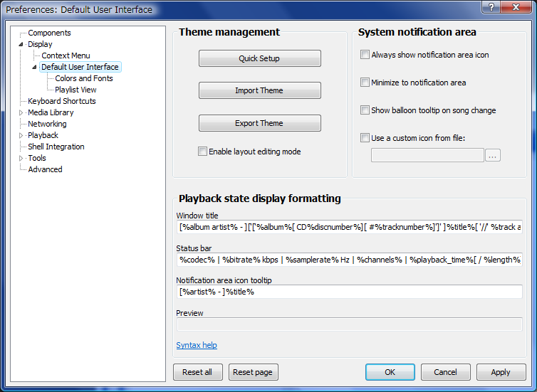Screen dimensions: 537x392
Task: Open Playlist View settings page
Action: [x=75, y=90]
